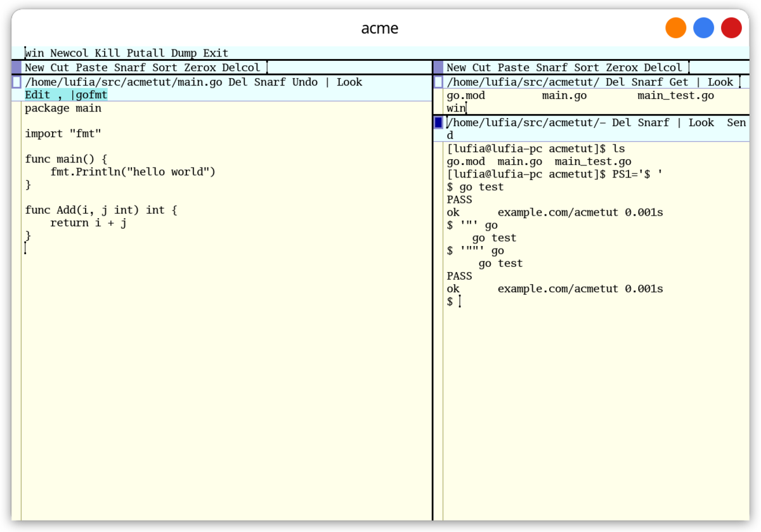Click the acmetut directory window layout box
Viewport: 761px width, 532px height.
tap(438, 82)
